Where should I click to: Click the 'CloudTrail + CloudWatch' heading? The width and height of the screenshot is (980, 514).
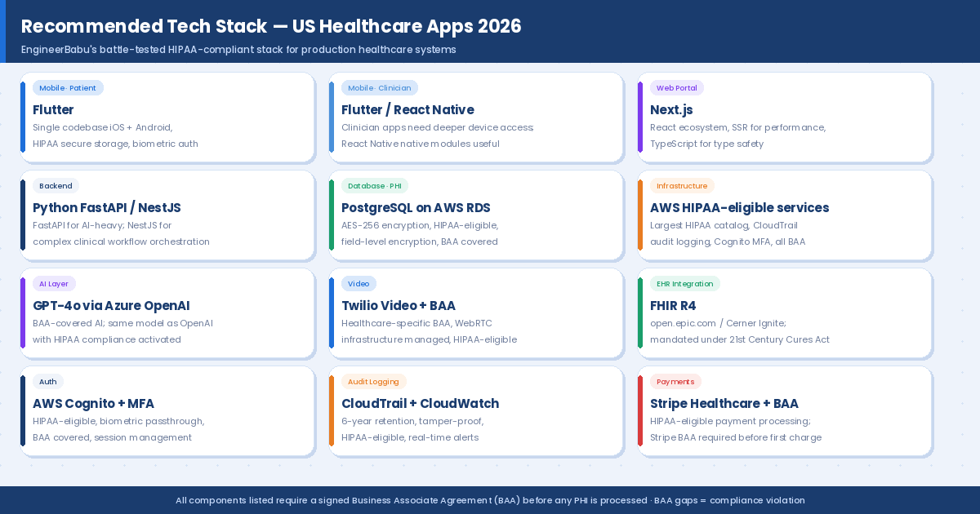(420, 404)
